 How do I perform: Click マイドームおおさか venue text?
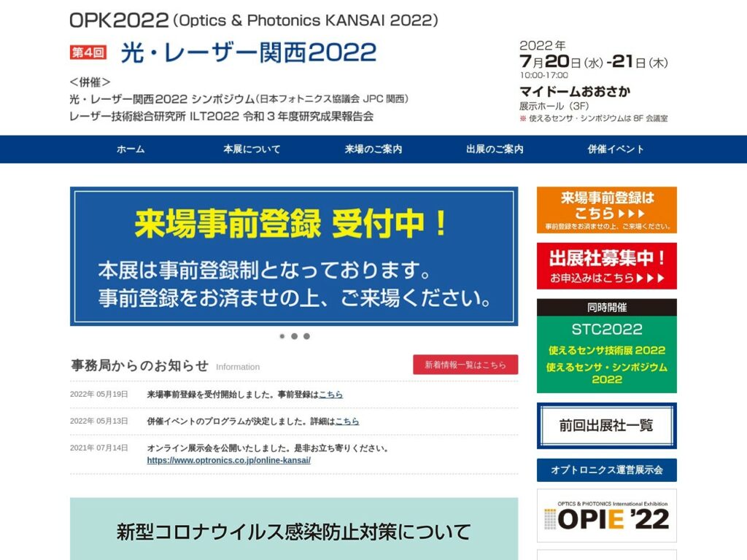575,91
